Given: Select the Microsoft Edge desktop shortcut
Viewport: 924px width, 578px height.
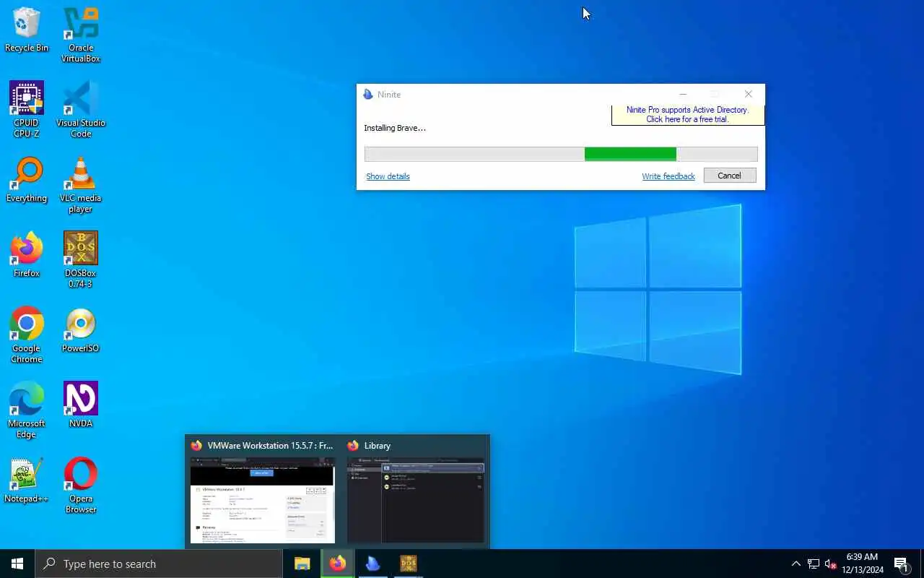Looking at the screenshot, I should tap(27, 410).
